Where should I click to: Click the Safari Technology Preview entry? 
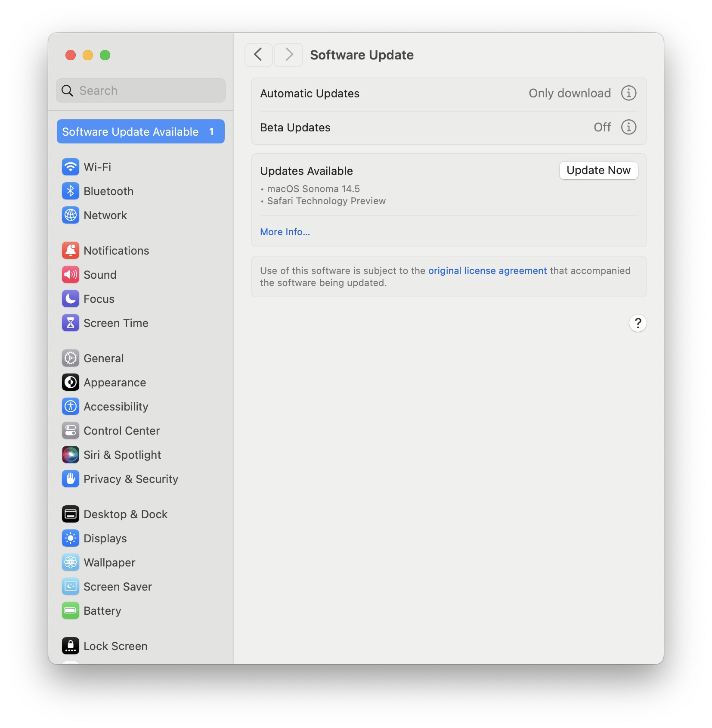tap(326, 201)
